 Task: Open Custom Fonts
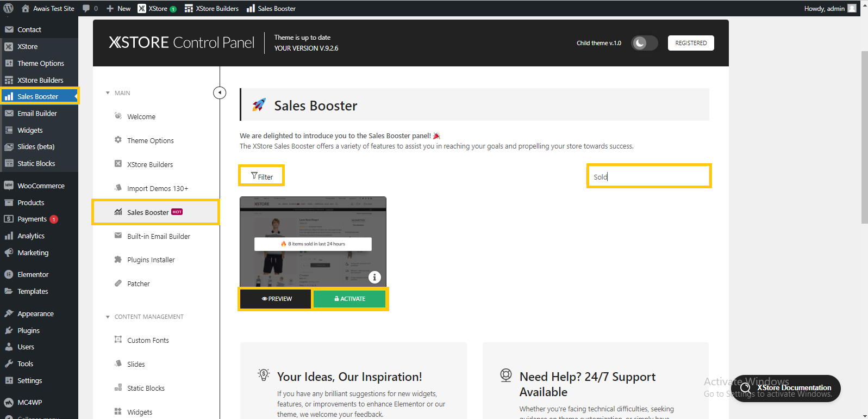[157, 340]
